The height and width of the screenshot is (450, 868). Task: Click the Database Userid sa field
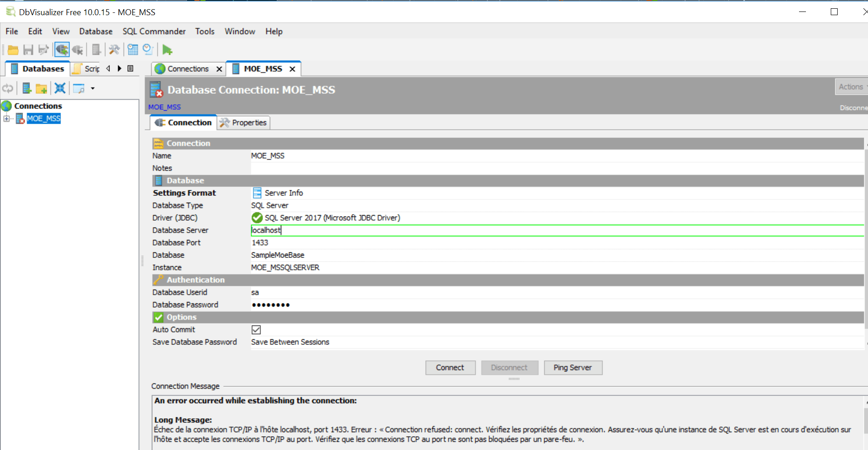[557, 292]
